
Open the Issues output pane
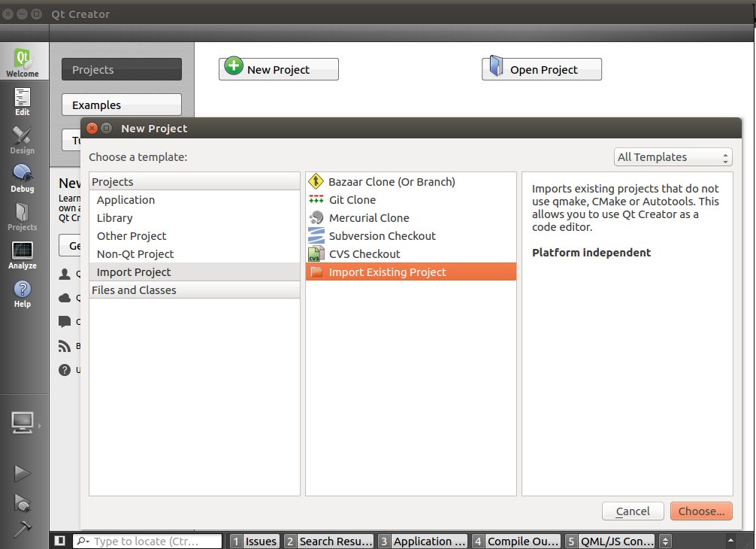point(254,541)
